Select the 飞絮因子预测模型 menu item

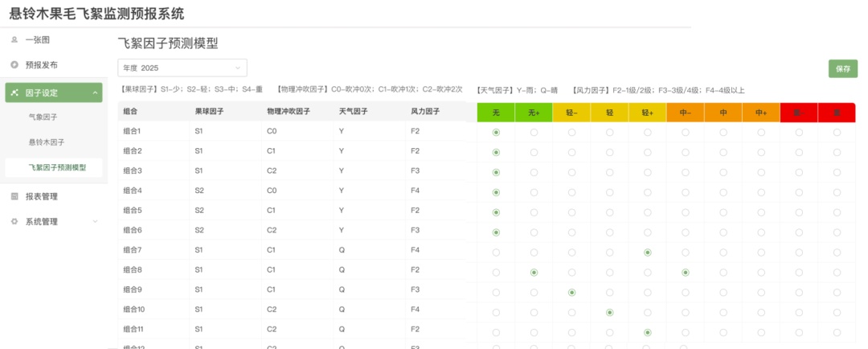point(56,167)
